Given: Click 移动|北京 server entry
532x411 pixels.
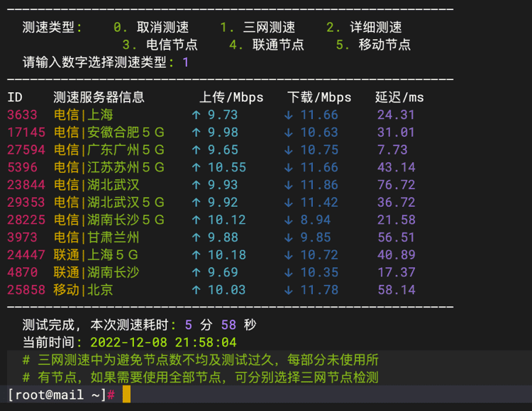Looking at the screenshot, I should (83, 290).
